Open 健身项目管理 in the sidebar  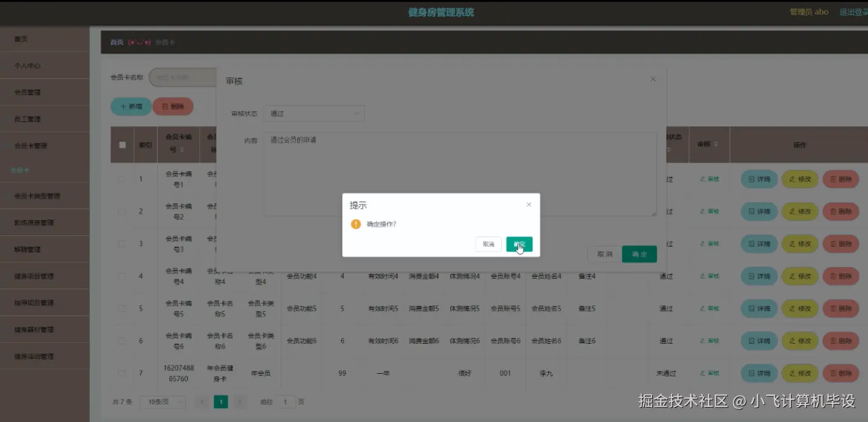45,276
